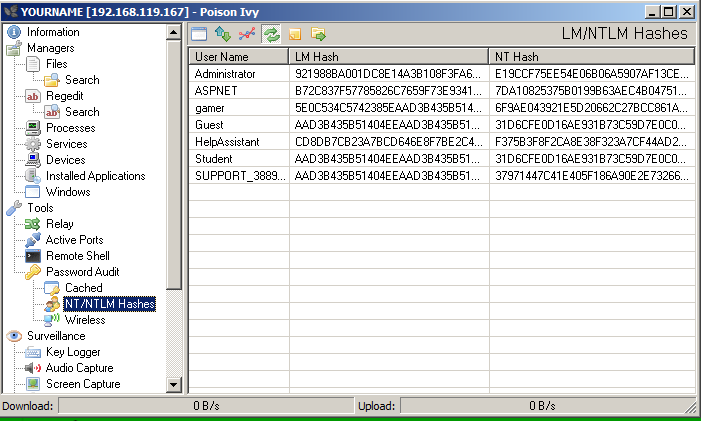Click the Wireless icon
This screenshot has width=701, height=421.
(x=52, y=320)
